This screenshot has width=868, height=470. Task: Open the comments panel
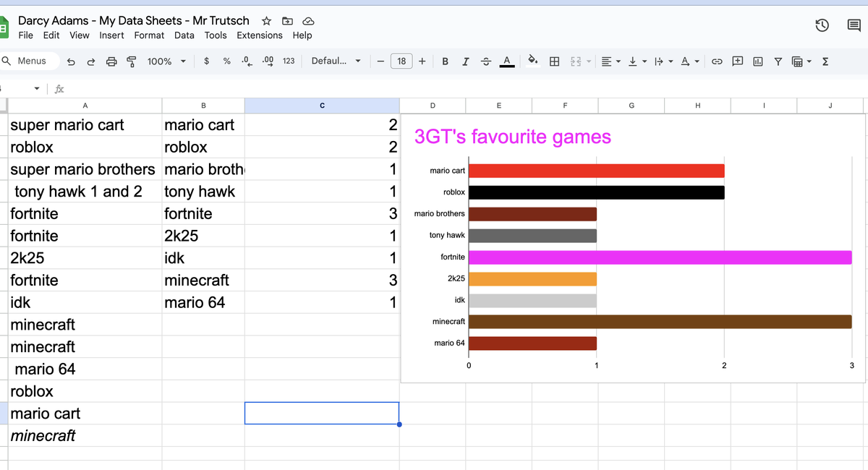[x=854, y=26]
